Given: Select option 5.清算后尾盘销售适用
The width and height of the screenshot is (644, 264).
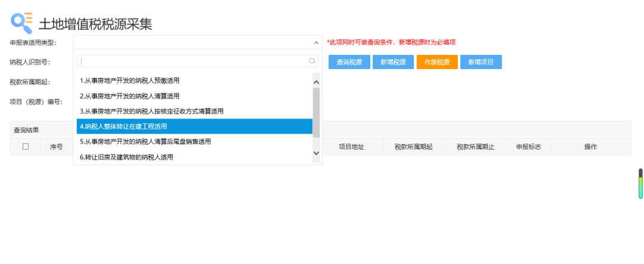Looking at the screenshot, I should coord(194,142).
